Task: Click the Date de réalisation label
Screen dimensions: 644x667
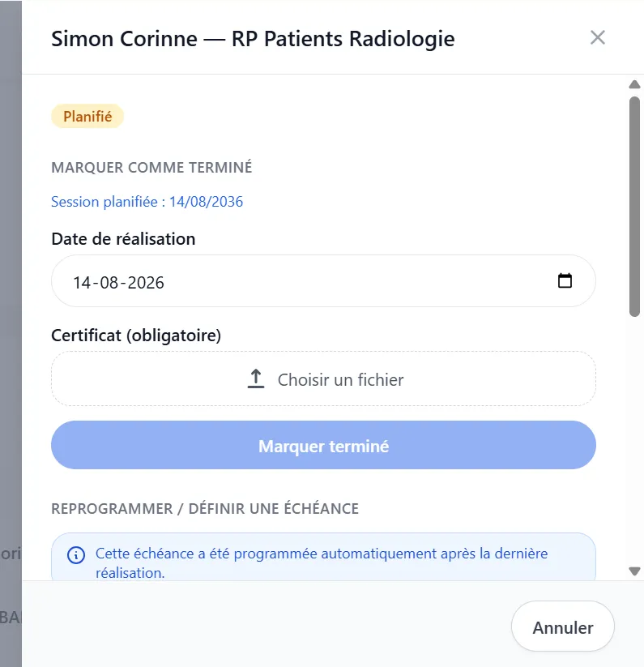Action: [123, 239]
